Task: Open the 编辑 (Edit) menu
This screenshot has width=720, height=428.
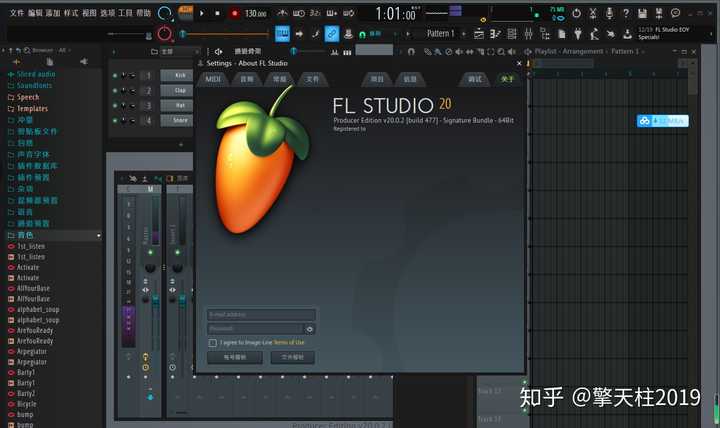Action: pos(35,13)
